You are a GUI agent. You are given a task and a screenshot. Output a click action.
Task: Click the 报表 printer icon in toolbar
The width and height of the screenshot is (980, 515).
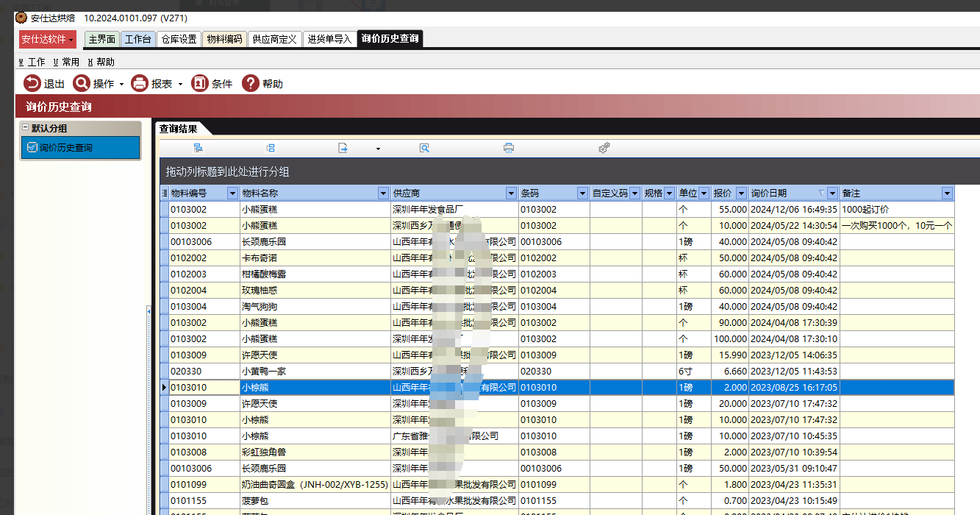[140, 84]
